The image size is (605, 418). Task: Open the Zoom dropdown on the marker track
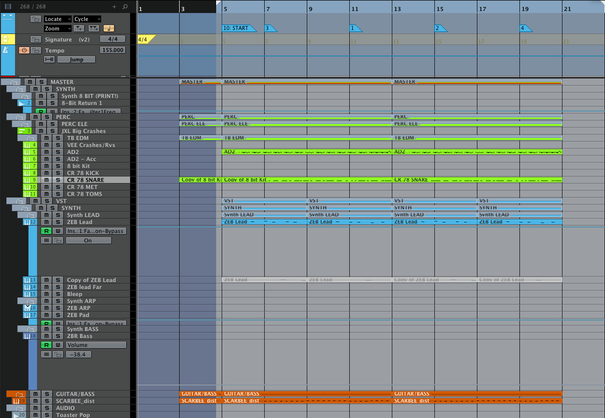(57, 29)
